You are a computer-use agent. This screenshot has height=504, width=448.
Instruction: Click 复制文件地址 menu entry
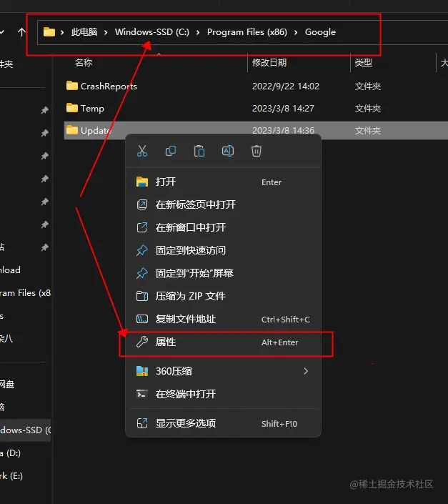click(223, 319)
